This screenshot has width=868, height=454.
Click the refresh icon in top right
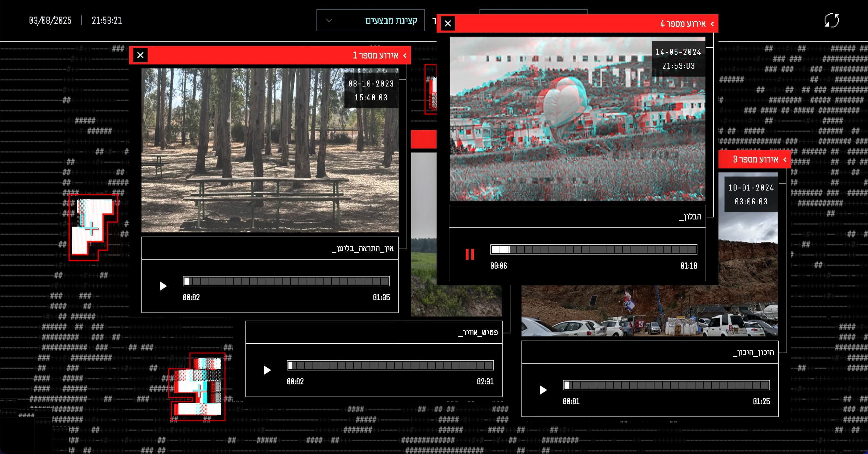point(831,20)
